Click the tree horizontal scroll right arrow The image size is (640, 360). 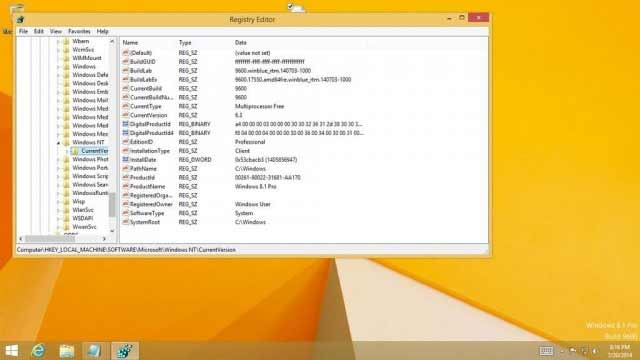point(104,238)
